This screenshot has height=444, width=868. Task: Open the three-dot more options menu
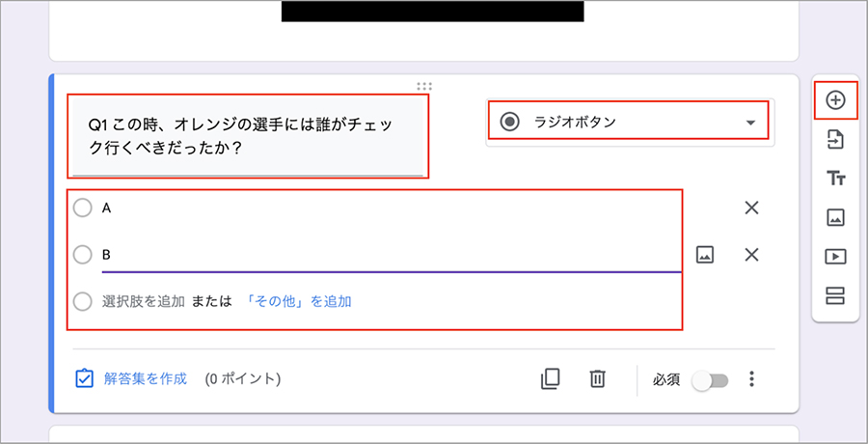(752, 379)
